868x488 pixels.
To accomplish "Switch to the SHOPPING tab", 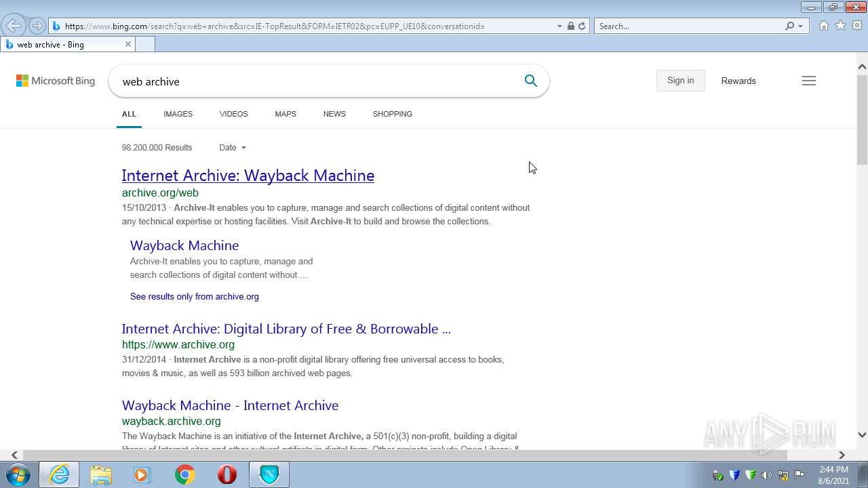I will (x=393, y=114).
